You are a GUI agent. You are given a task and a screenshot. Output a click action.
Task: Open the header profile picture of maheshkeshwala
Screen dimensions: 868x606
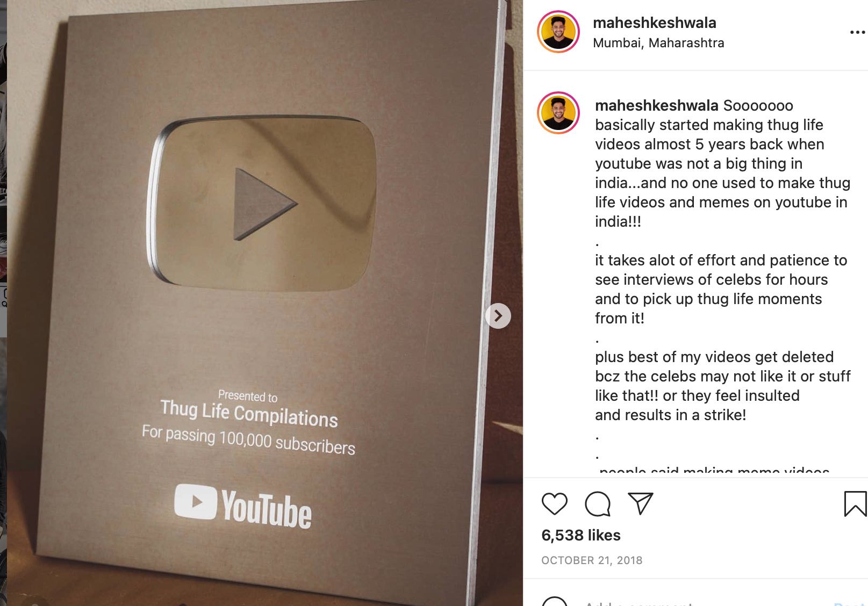point(558,32)
